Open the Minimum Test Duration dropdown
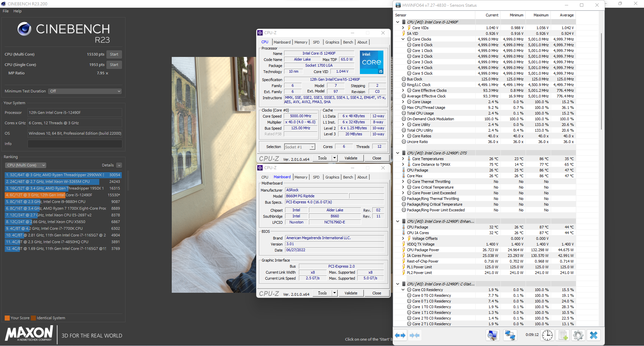The width and height of the screenshot is (644, 346). 85,91
